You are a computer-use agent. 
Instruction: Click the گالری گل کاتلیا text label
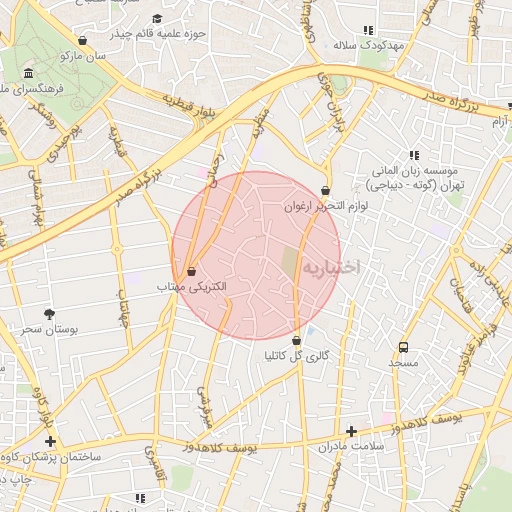click(297, 356)
